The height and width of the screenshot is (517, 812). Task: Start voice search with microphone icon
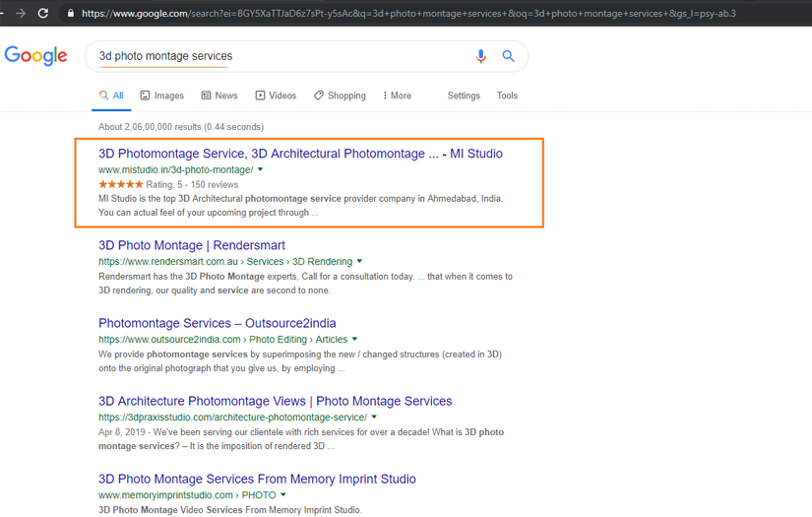(480, 56)
